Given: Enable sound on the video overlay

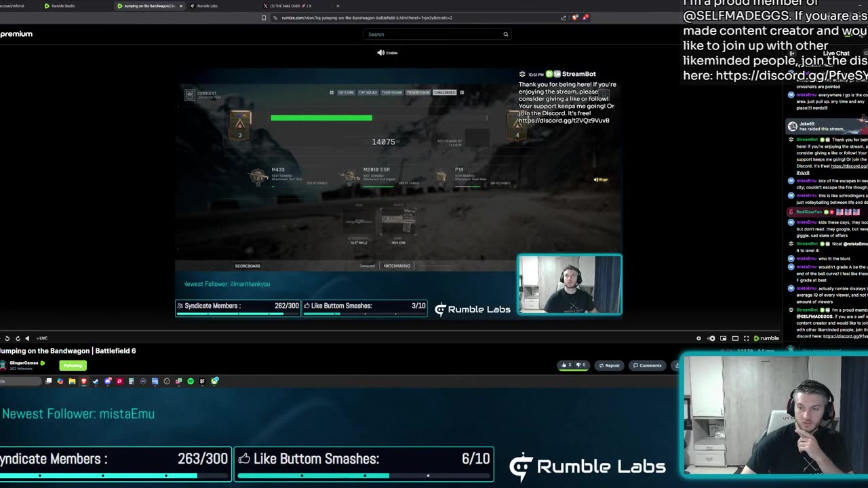Looking at the screenshot, I should pos(388,52).
